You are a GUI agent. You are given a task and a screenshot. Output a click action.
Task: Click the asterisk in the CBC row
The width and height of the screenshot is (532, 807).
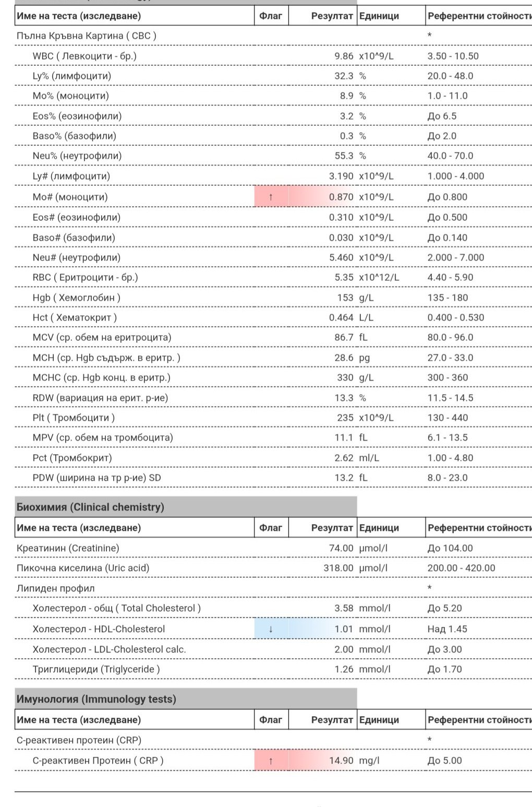(x=429, y=36)
